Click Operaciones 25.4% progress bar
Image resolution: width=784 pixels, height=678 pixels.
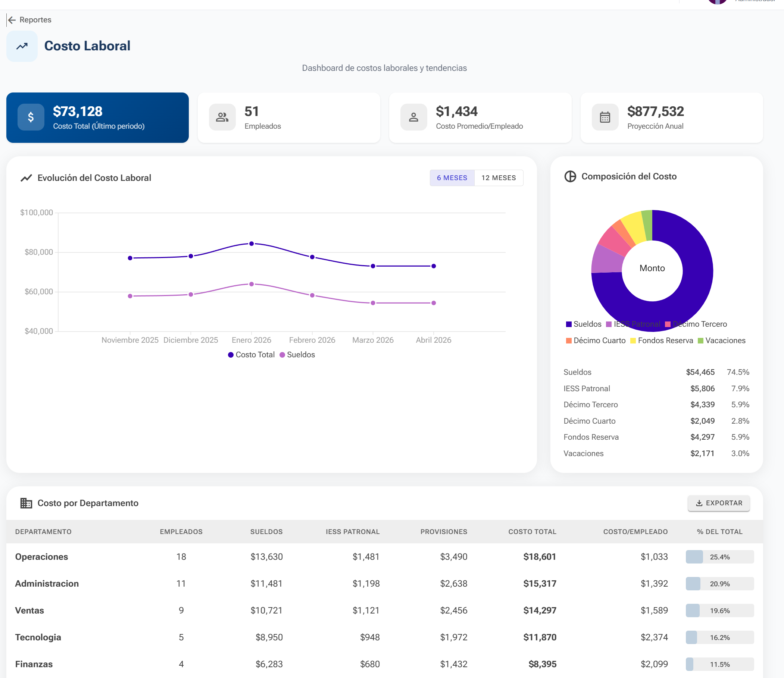(x=719, y=556)
